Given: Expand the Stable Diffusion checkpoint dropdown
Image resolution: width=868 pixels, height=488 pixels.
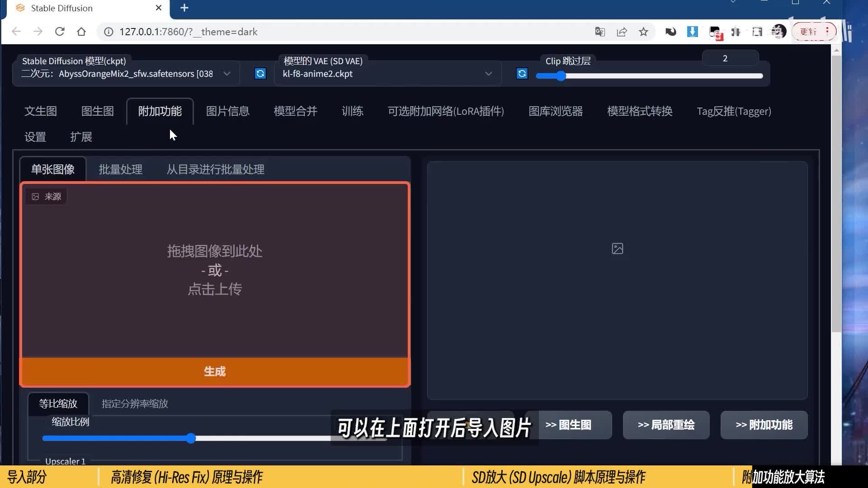Looking at the screenshot, I should 226,74.
